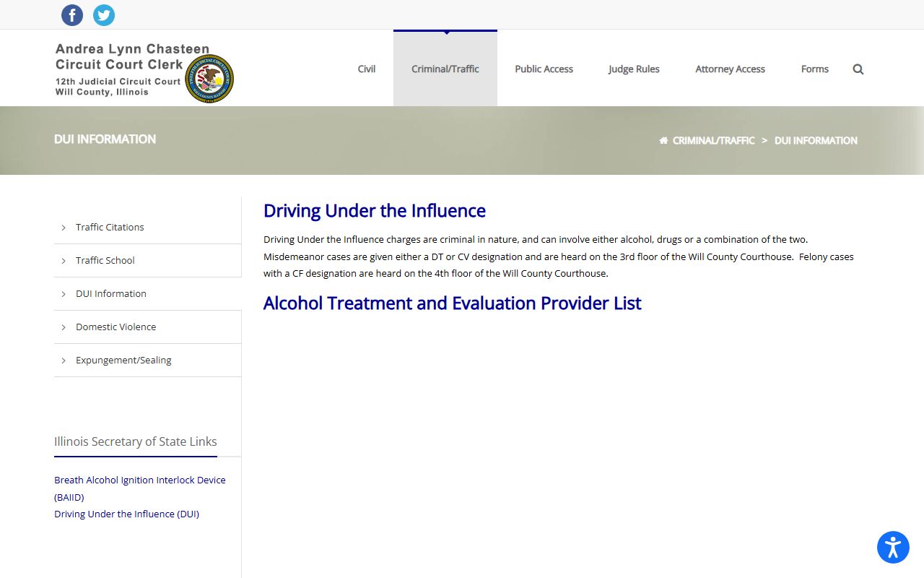This screenshot has width=924, height=578.
Task: Open the Facebook page icon
Action: (72, 15)
